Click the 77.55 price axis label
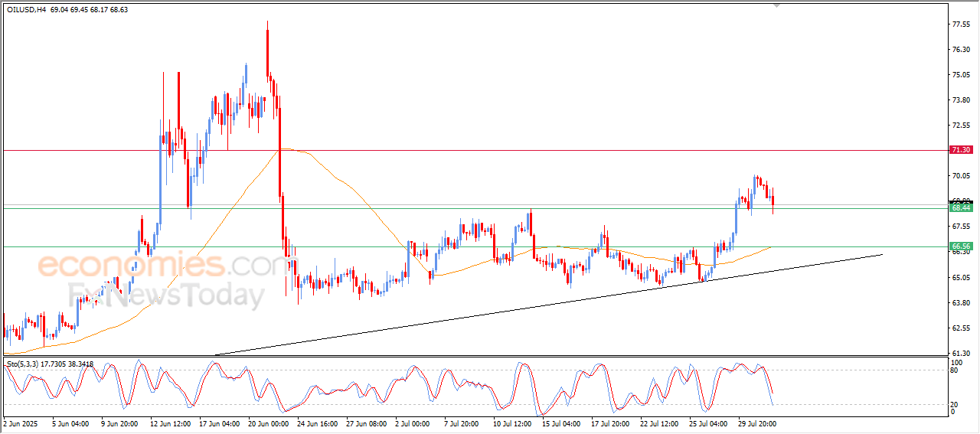The width and height of the screenshot is (980, 434). click(x=961, y=24)
